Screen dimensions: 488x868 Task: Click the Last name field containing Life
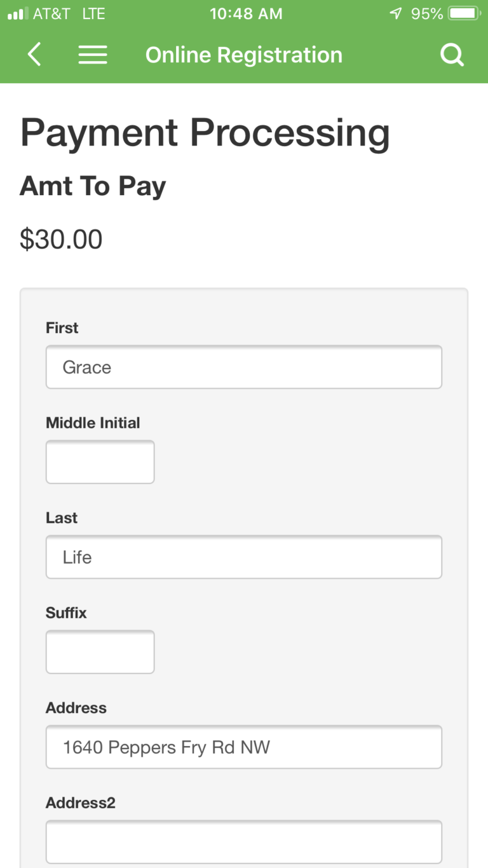(x=243, y=557)
